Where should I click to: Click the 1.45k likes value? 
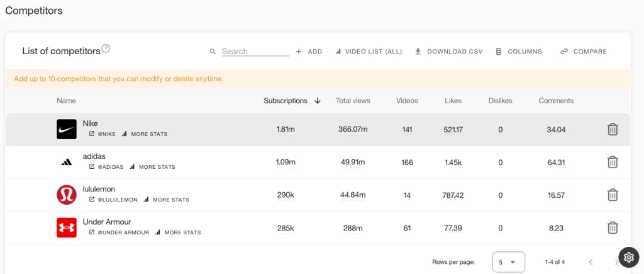(453, 163)
